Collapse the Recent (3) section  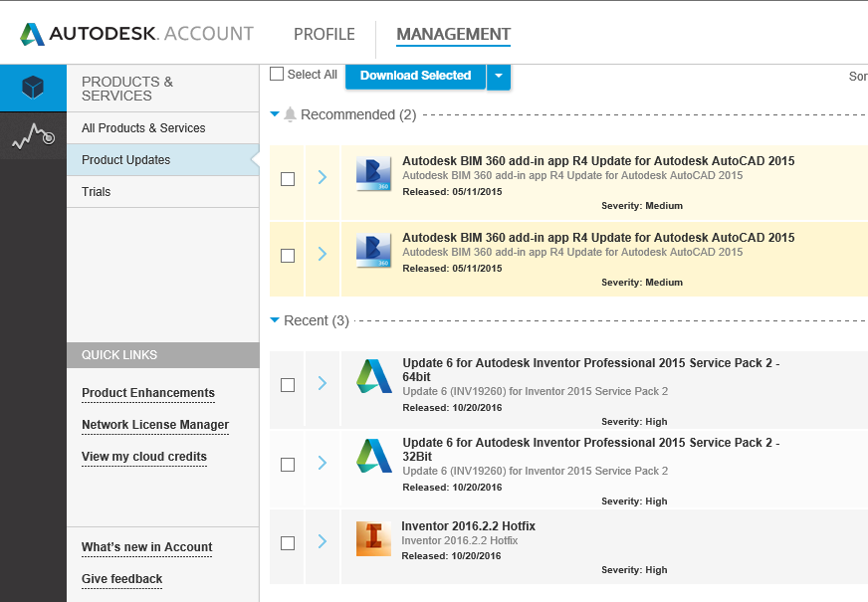tap(276, 320)
